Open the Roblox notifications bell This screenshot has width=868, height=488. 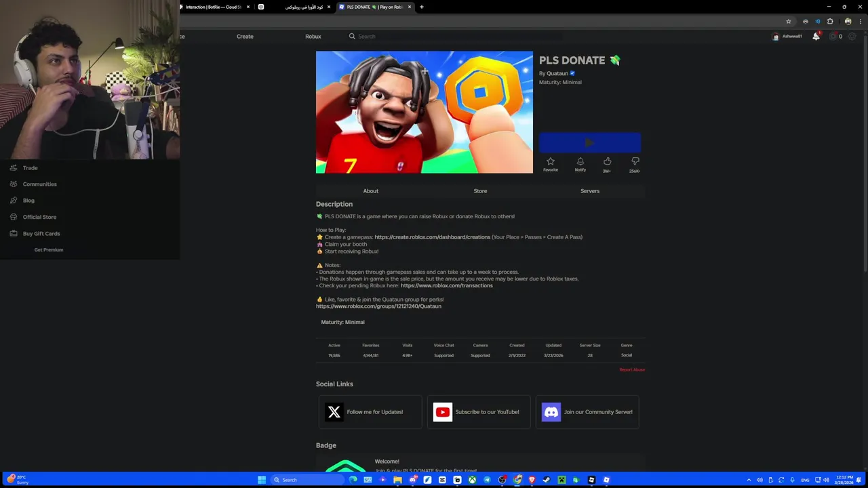(816, 36)
